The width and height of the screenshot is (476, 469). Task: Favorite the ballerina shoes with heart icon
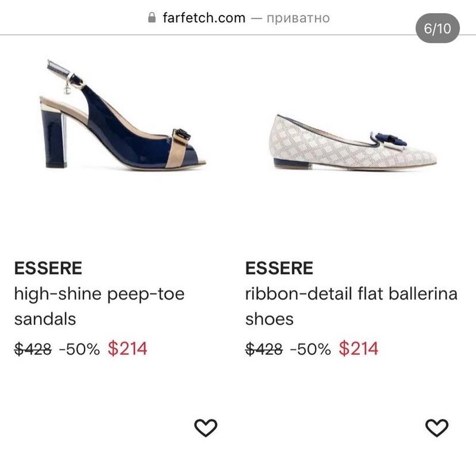click(x=437, y=428)
